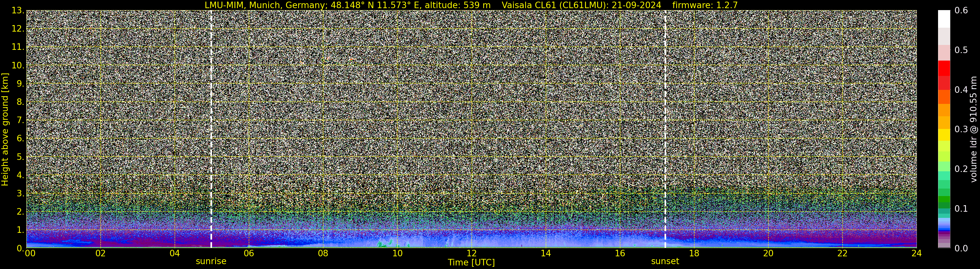This screenshot has height=269, width=980.
Task: Click the white top segment of the colorbar
Action: (x=944, y=19)
